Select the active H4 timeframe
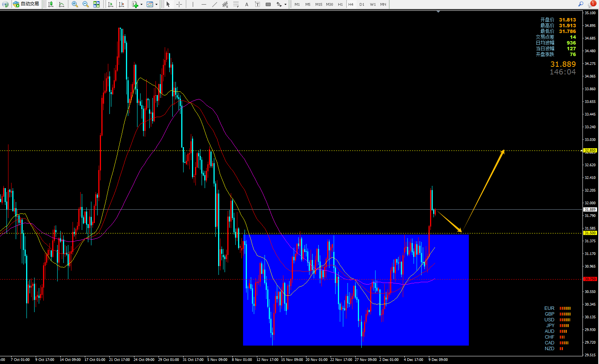This screenshot has width=599, height=364. tap(351, 4)
